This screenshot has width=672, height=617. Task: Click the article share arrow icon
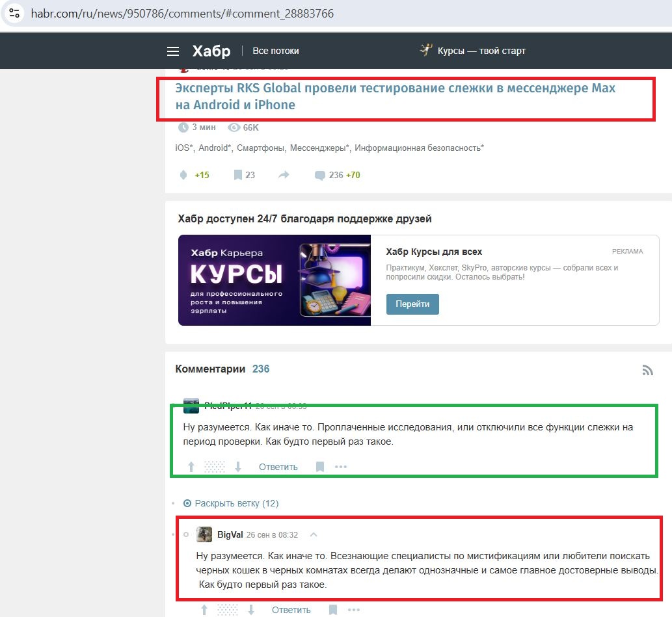(284, 175)
